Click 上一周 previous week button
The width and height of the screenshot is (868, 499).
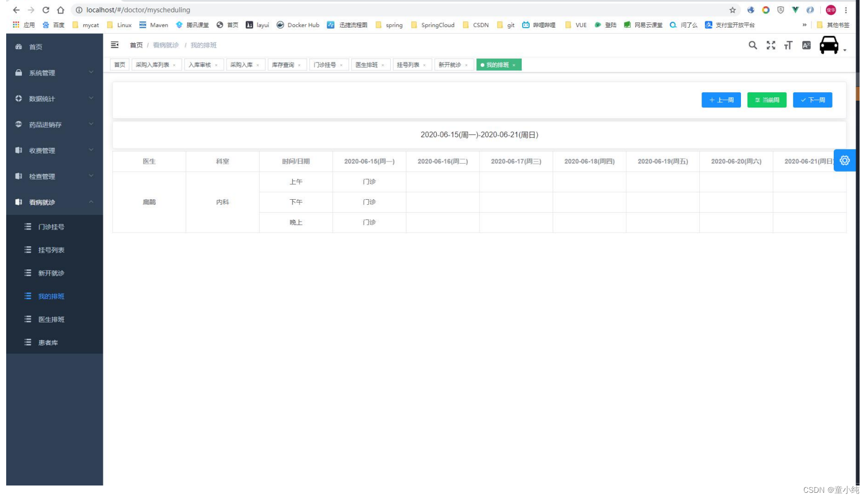coord(721,100)
